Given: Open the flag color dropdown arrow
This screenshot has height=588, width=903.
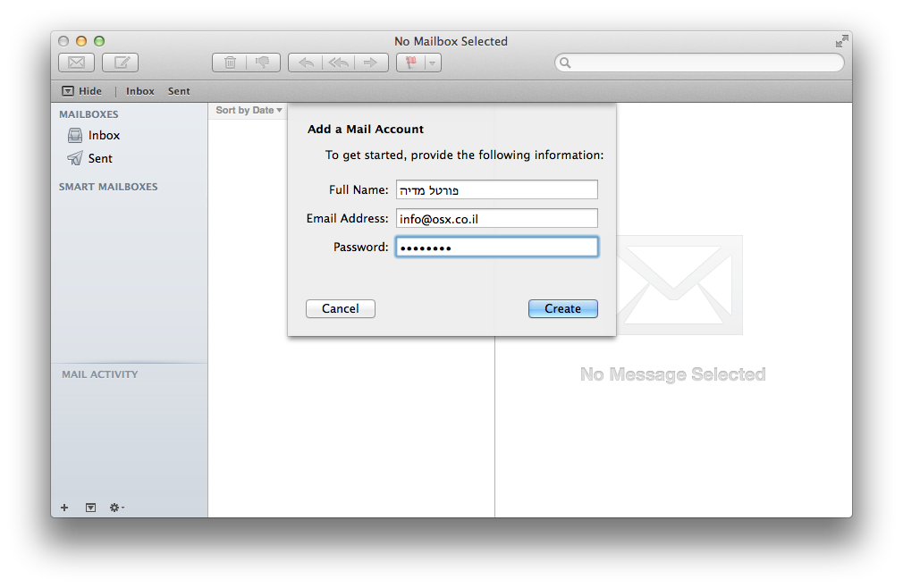Looking at the screenshot, I should (x=433, y=63).
